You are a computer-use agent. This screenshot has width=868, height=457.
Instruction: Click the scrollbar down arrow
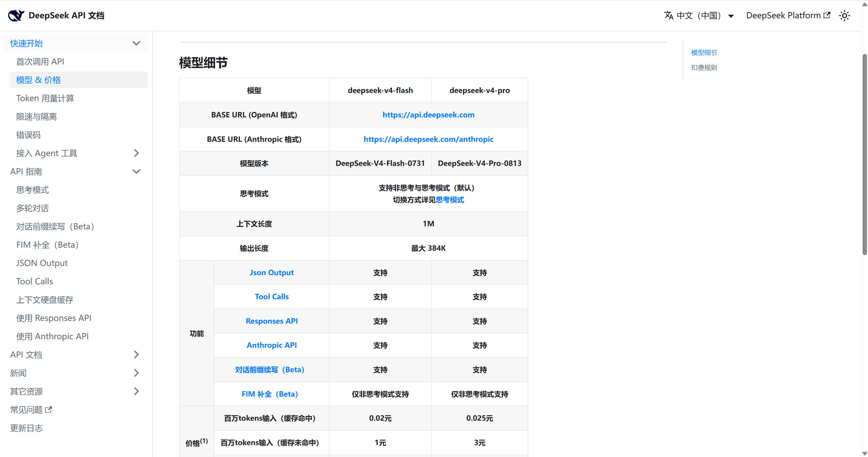click(x=865, y=453)
